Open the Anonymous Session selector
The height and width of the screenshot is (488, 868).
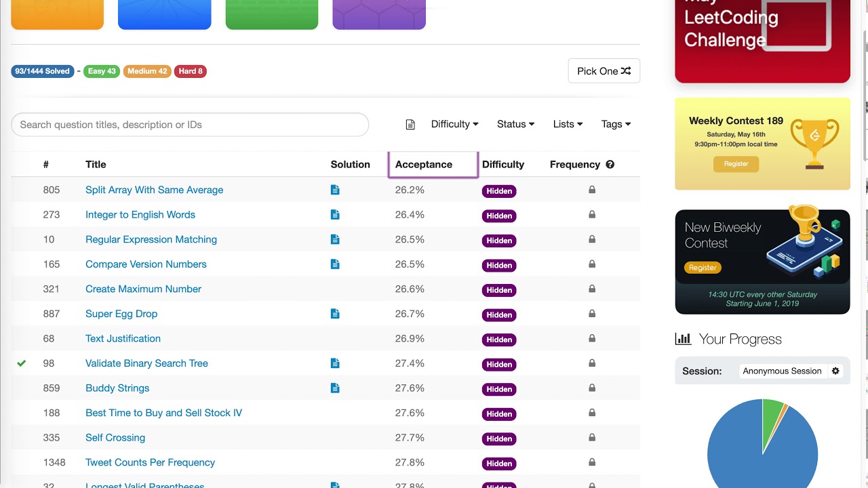[782, 371]
